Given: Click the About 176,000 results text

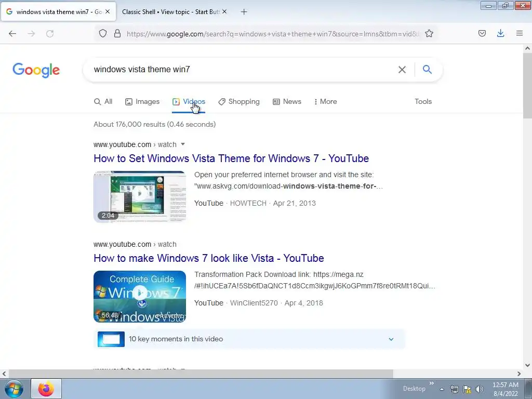Looking at the screenshot, I should pyautogui.click(x=154, y=124).
